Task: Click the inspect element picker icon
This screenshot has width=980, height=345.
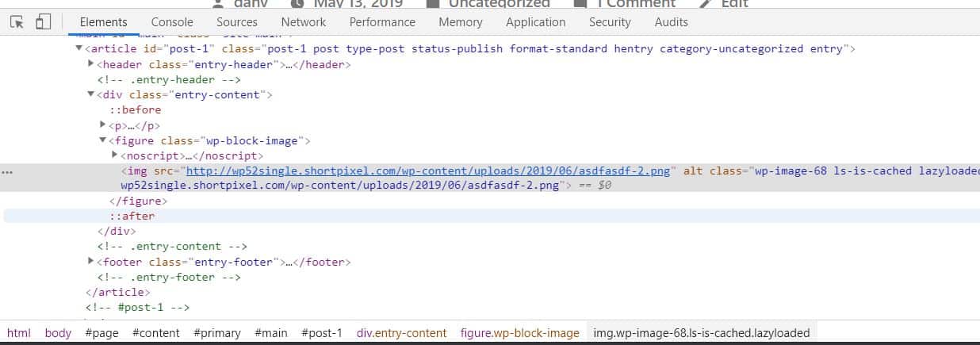Action: tap(17, 22)
